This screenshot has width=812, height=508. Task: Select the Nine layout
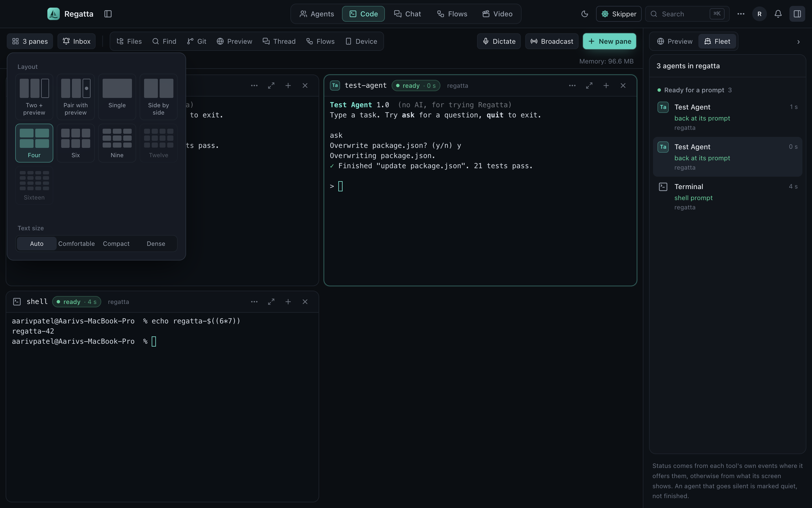[117, 143]
